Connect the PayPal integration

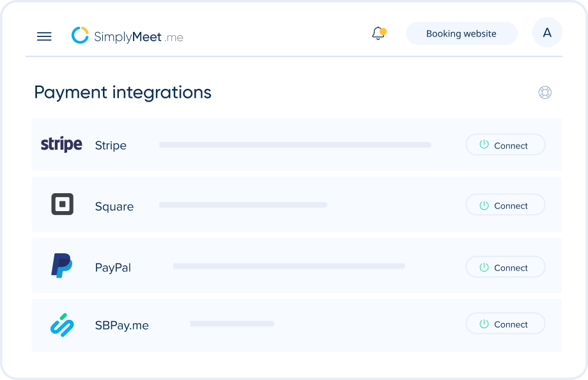point(505,267)
